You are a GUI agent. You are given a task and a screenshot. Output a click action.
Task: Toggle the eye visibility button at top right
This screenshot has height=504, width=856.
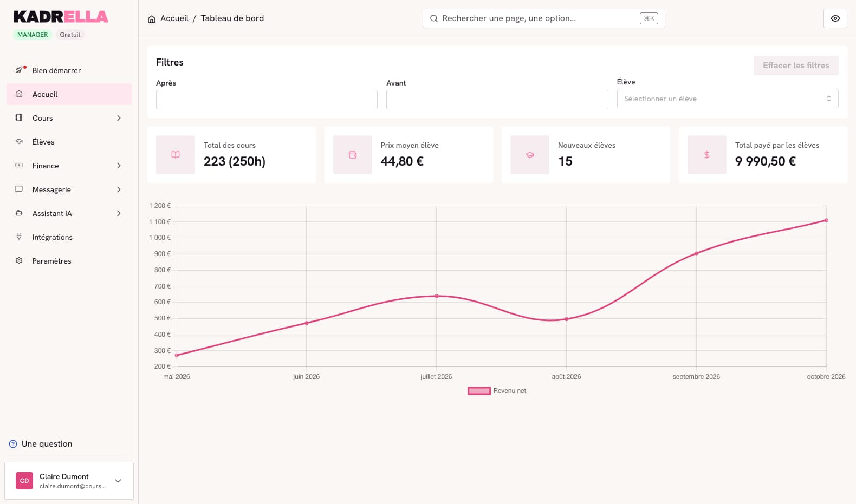835,18
